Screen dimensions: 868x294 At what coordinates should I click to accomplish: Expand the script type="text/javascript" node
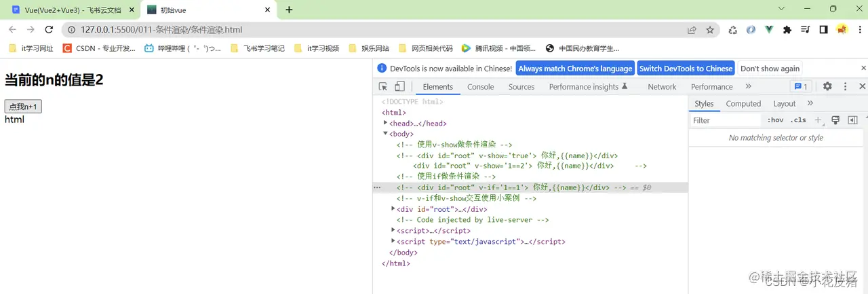(393, 241)
